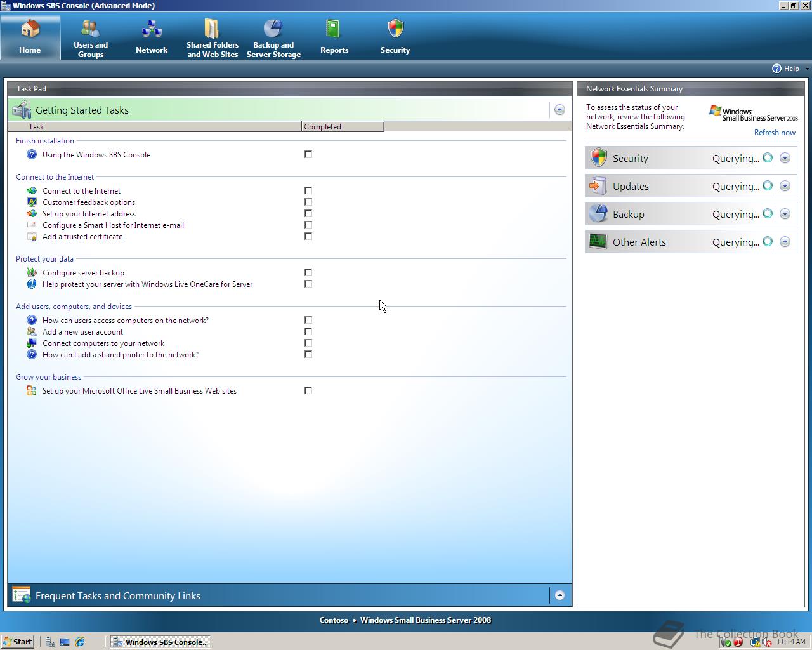The image size is (812, 650).
Task: Tick How can users access computers checkbox
Action: (308, 320)
